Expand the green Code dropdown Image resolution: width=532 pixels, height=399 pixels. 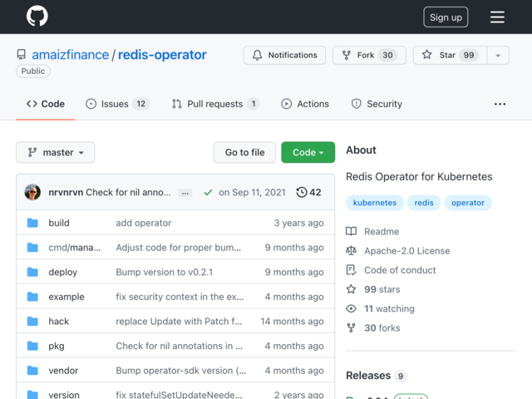coord(308,152)
